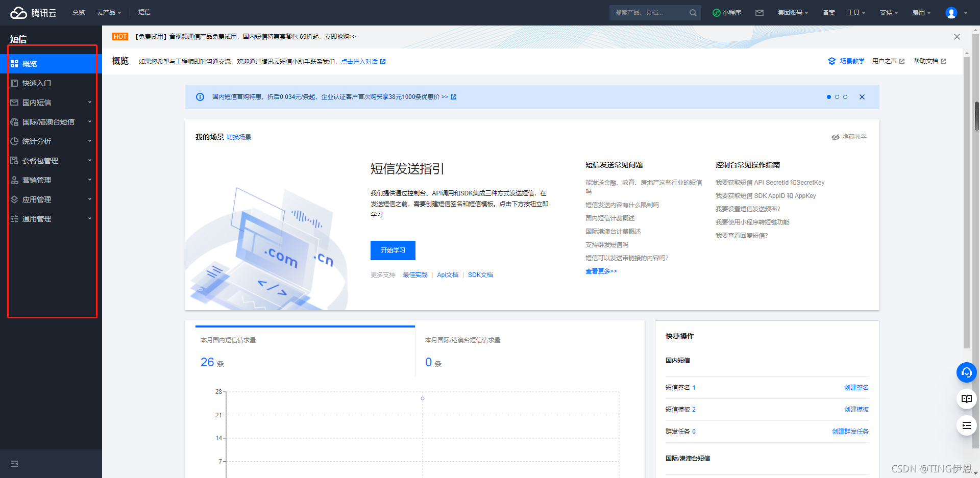This screenshot has height=478, width=980.
Task: Expand the 套餐包管理 sidebar menu
Action: click(x=90, y=160)
